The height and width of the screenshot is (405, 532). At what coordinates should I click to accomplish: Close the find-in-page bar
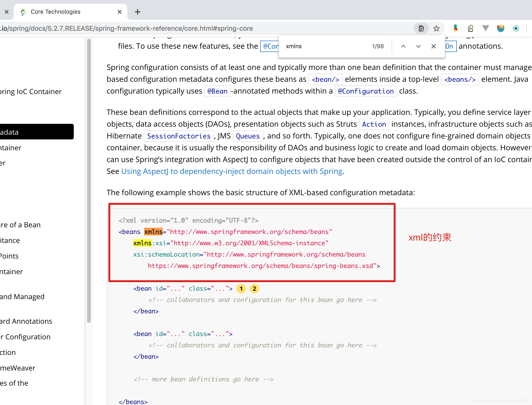[x=433, y=46]
